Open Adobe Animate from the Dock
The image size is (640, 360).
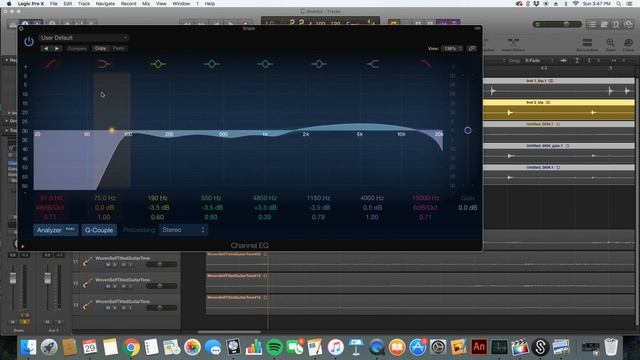[x=479, y=347]
